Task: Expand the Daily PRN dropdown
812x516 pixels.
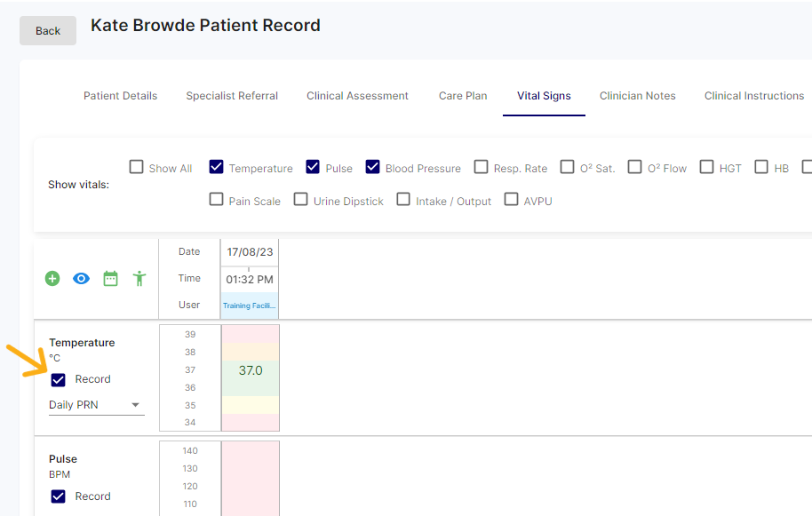Action: 96,405
